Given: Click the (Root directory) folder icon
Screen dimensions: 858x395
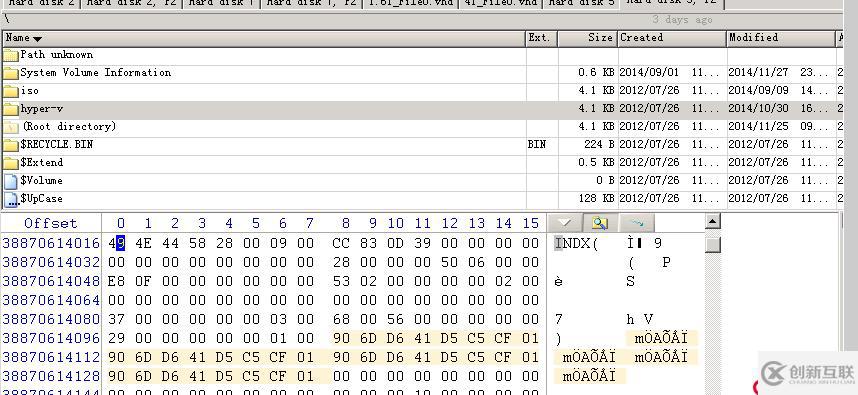Looking at the screenshot, I should 11,127.
